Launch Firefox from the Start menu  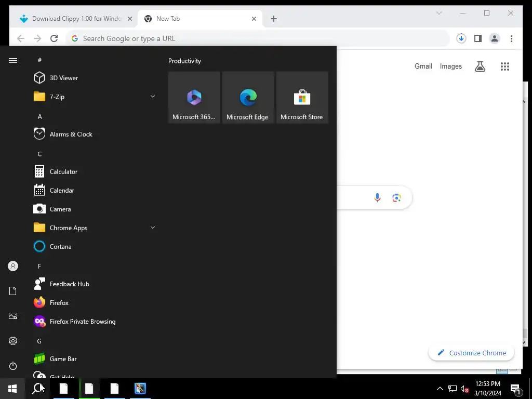95,303
